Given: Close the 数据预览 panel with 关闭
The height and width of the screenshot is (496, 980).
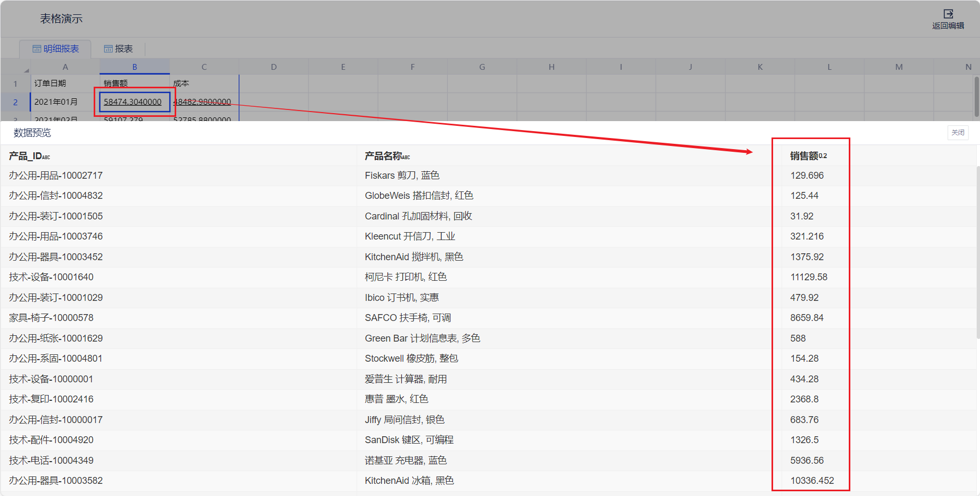Looking at the screenshot, I should [957, 133].
